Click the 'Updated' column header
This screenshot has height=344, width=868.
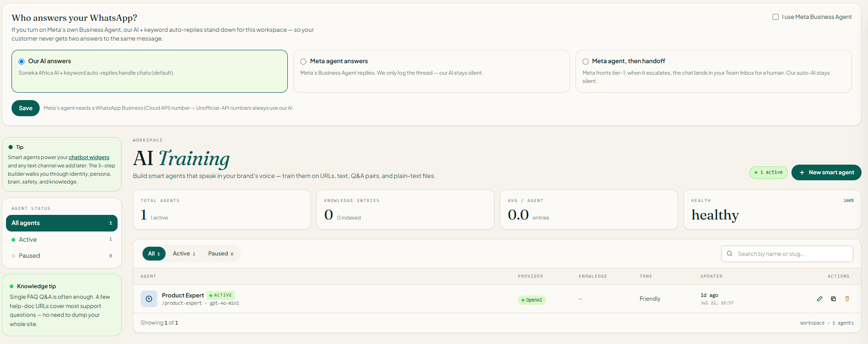[x=712, y=276]
